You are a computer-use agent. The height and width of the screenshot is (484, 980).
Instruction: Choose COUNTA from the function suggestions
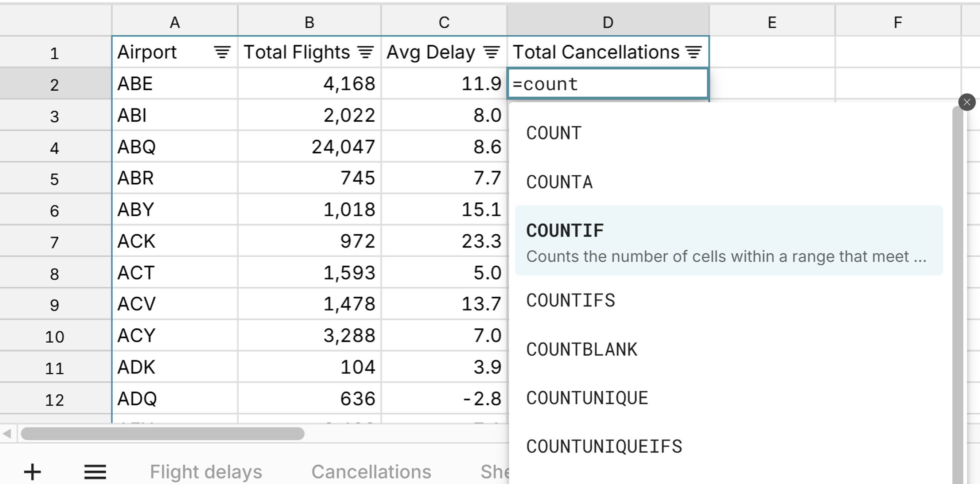[x=559, y=182]
